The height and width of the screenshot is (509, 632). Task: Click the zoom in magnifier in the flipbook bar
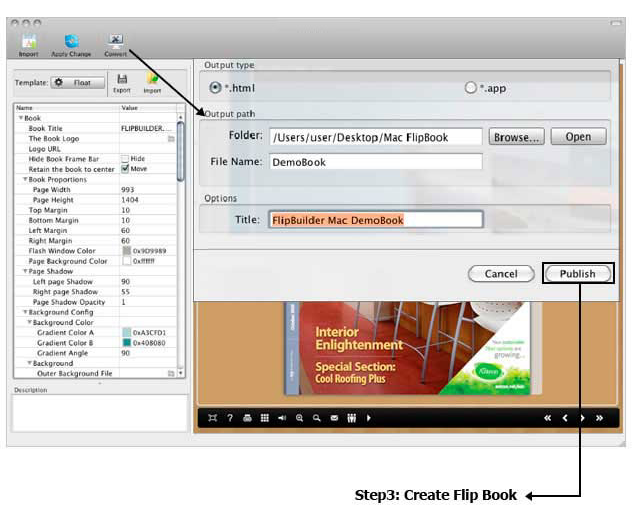point(299,418)
